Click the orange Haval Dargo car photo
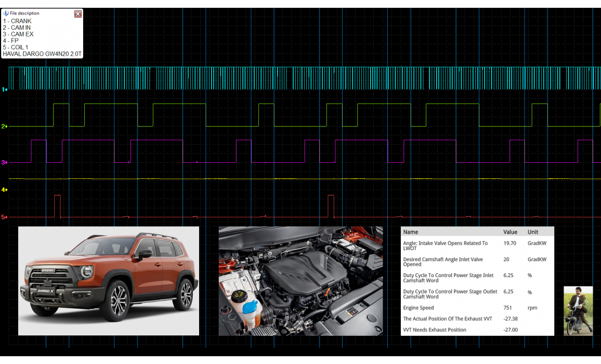Image resolution: width=601 pixels, height=364 pixels. [x=109, y=281]
